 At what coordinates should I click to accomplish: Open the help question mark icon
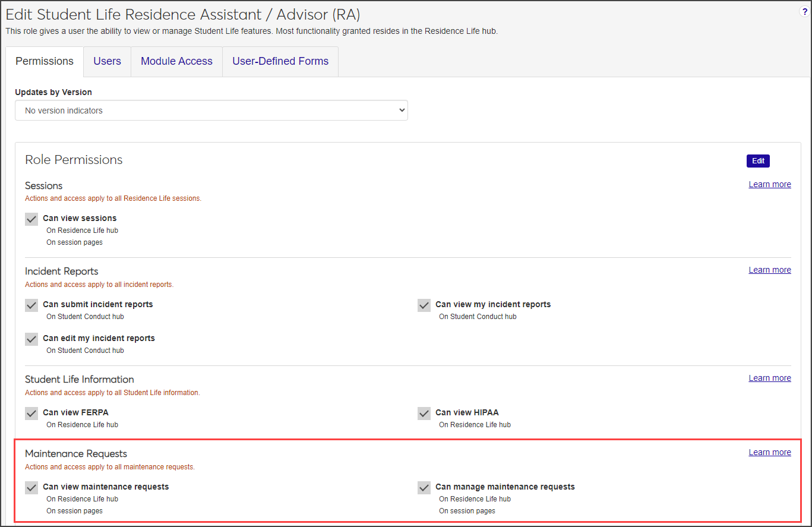[805, 12]
